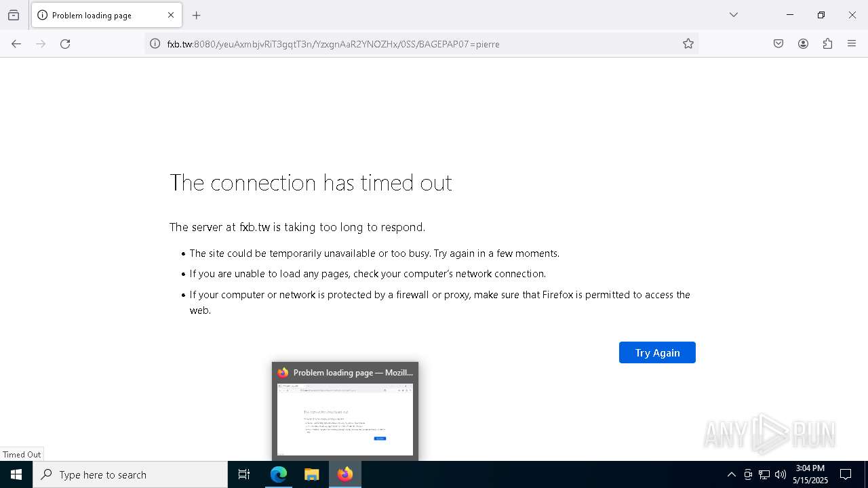The image size is (868, 488).
Task: View site information icon in address bar
Action: pos(155,44)
